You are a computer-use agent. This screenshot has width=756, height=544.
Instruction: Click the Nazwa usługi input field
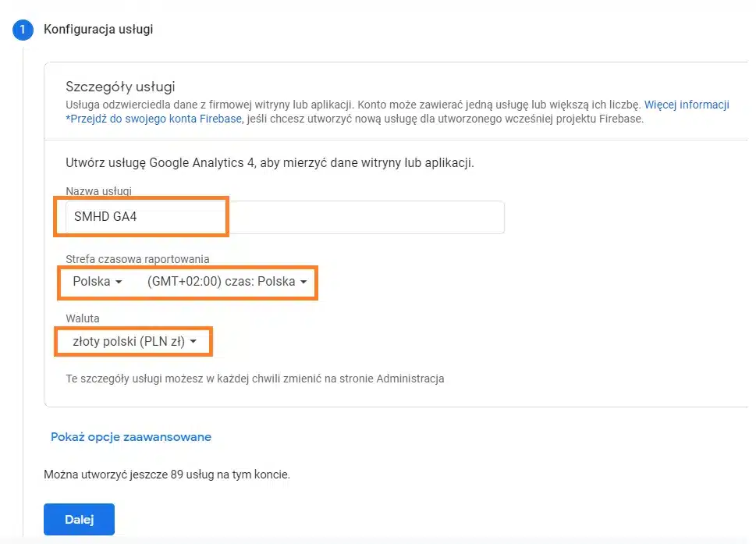(x=285, y=217)
